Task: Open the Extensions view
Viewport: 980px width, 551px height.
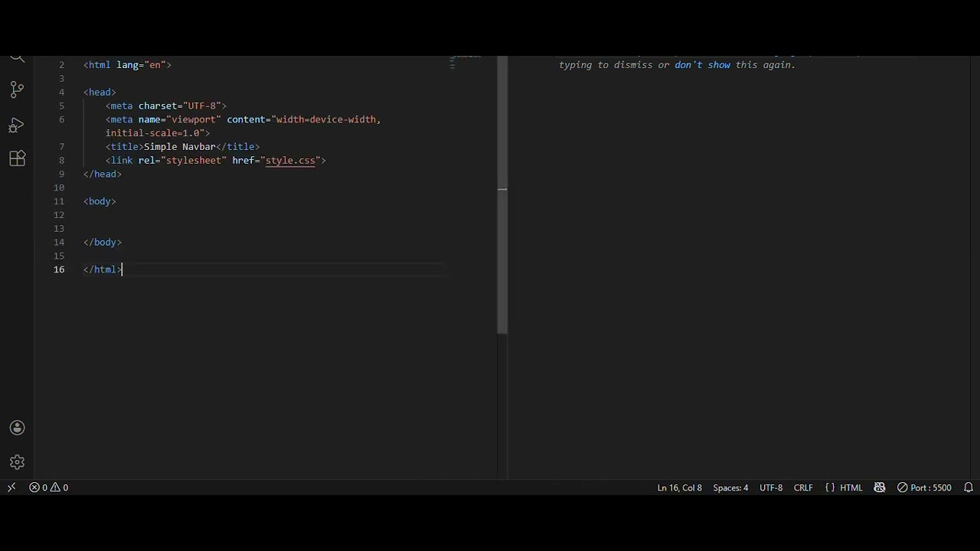Action: 17,158
